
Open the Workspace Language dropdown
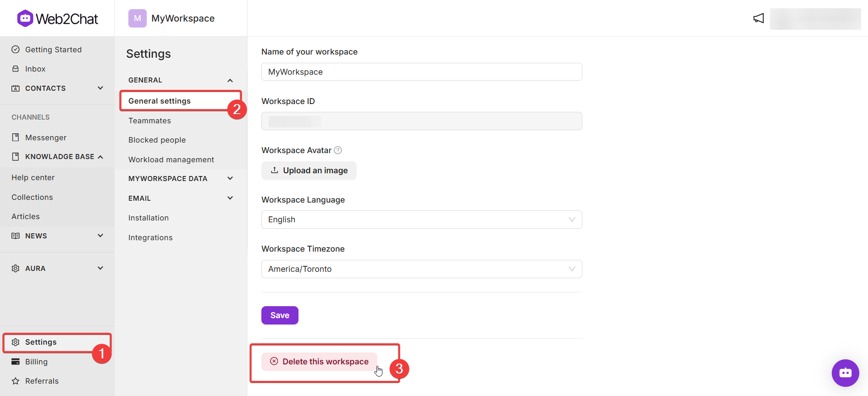tap(422, 220)
